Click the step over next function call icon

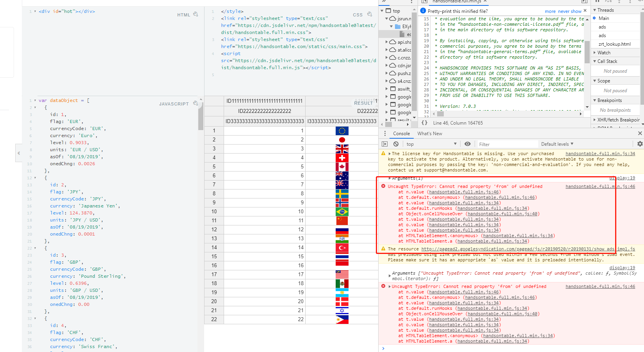point(608,2)
